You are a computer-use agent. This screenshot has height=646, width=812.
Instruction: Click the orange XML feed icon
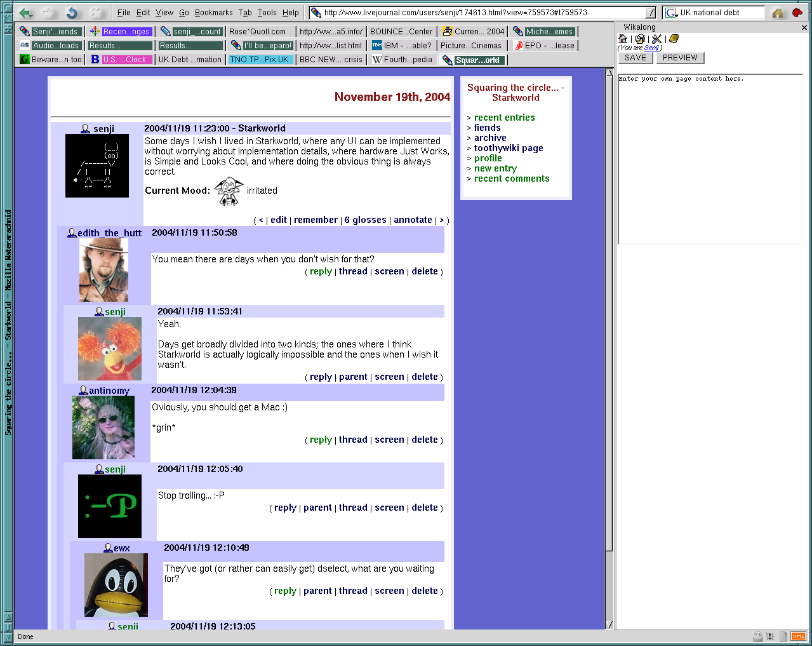[798, 636]
